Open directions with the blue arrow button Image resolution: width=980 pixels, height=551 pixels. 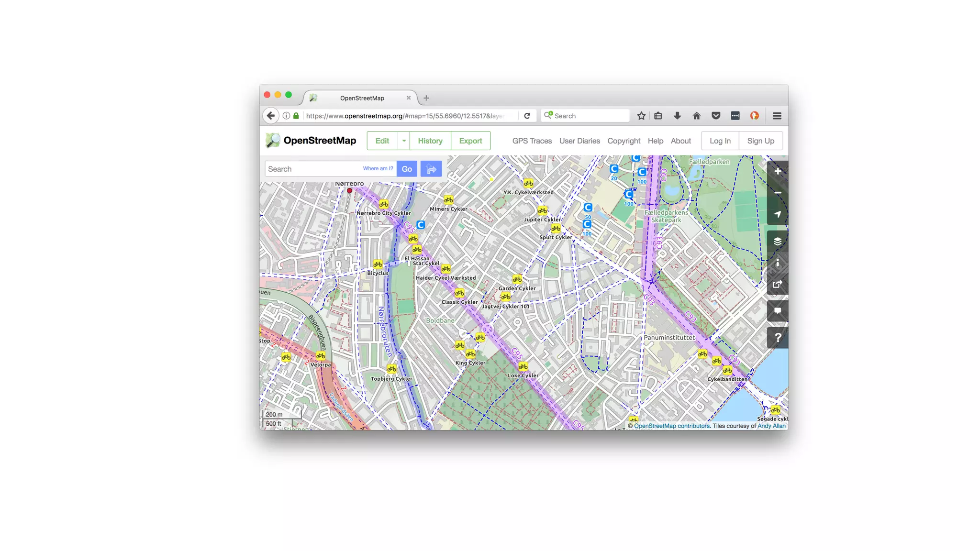[x=431, y=169]
